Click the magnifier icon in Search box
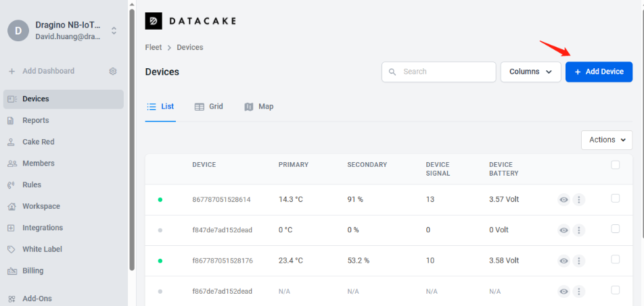The height and width of the screenshot is (306, 644). point(392,72)
